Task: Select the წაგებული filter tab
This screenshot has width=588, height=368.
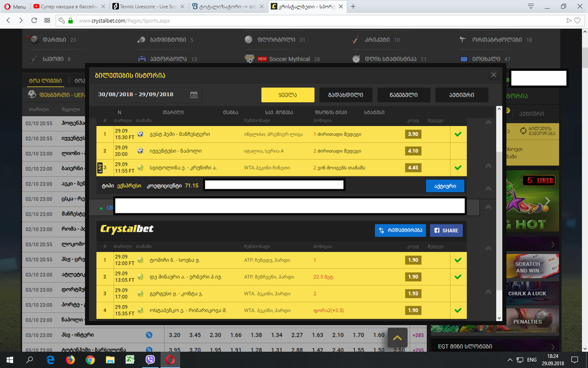Action: click(x=404, y=95)
